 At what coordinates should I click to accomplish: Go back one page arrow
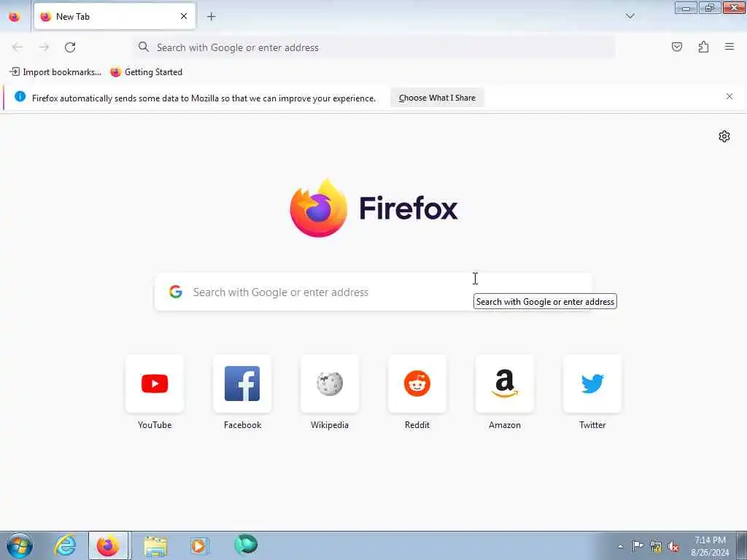[18, 47]
